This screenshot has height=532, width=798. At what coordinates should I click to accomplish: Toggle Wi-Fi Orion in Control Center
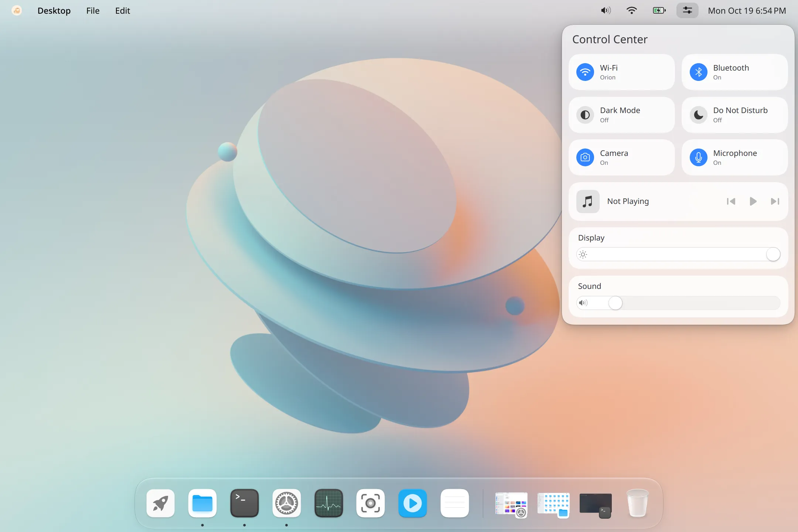click(x=621, y=72)
